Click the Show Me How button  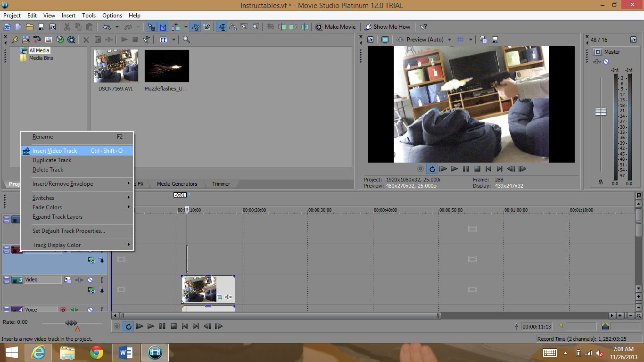pos(388,27)
